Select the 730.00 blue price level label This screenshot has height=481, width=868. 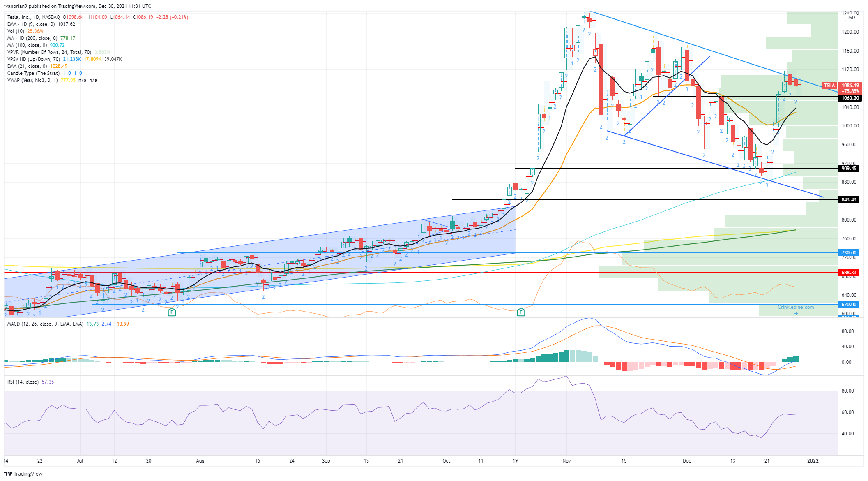tap(849, 253)
